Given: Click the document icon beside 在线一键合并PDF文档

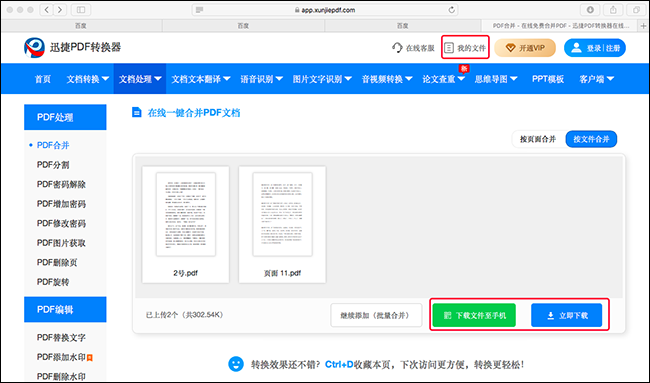Looking at the screenshot, I should 136,112.
